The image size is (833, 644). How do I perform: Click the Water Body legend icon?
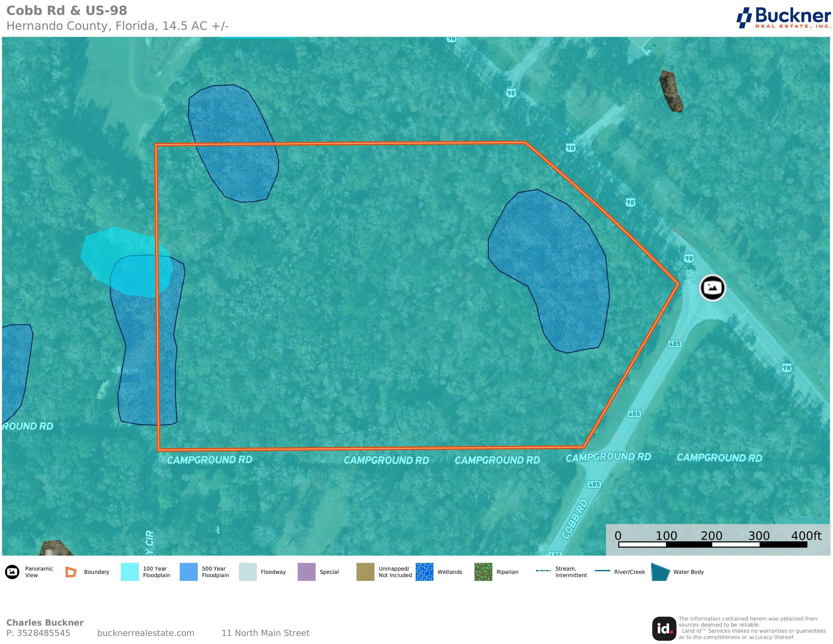point(661,572)
